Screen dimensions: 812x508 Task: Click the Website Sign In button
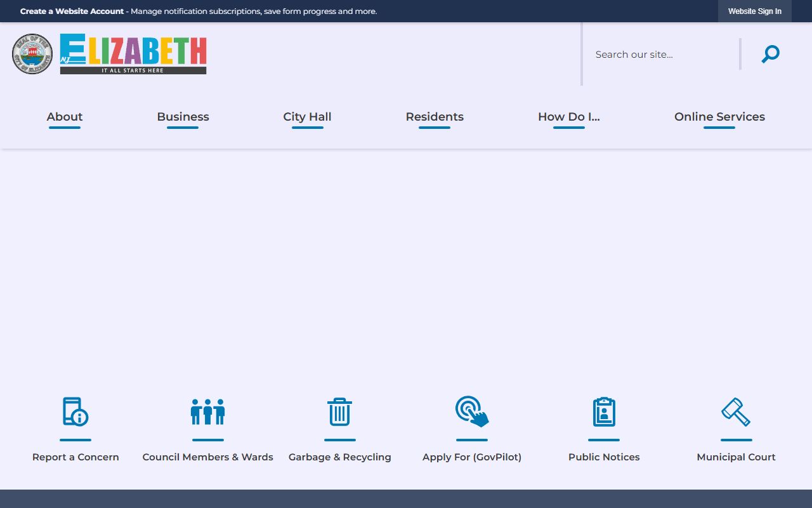pyautogui.click(x=754, y=11)
